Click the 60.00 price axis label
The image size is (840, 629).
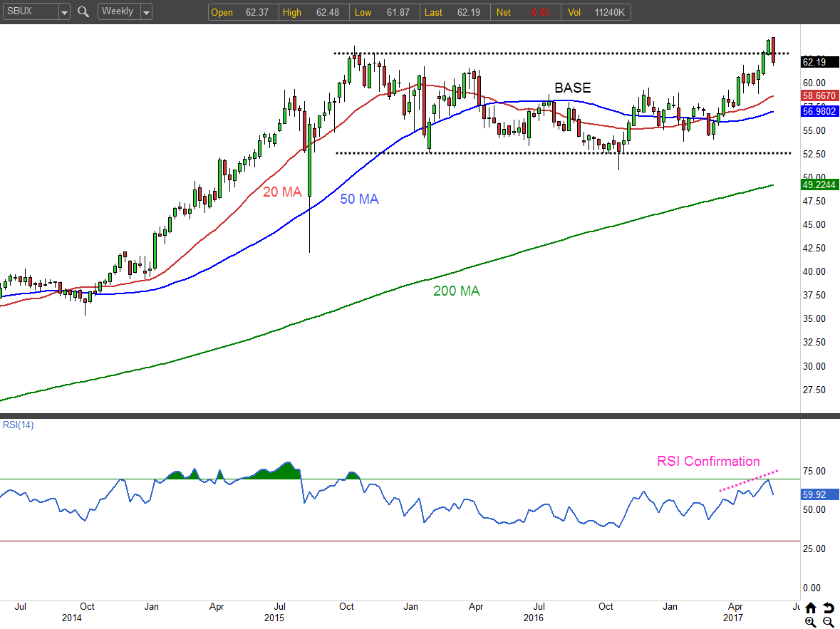coord(814,83)
